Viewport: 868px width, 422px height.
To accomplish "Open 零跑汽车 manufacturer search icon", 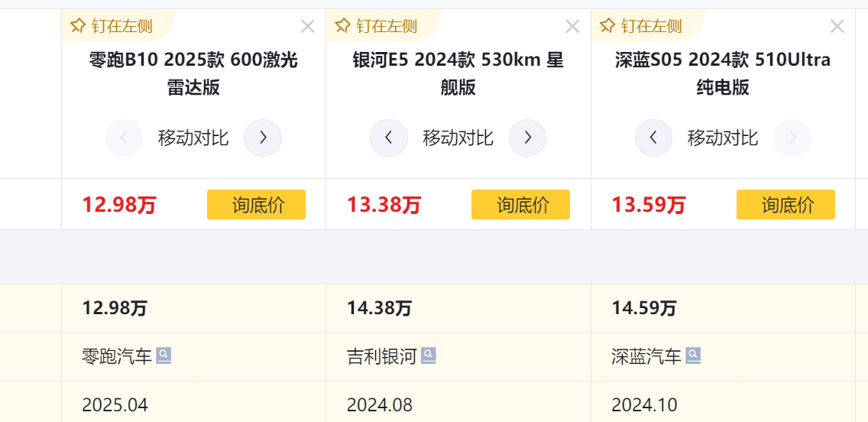I will [164, 355].
